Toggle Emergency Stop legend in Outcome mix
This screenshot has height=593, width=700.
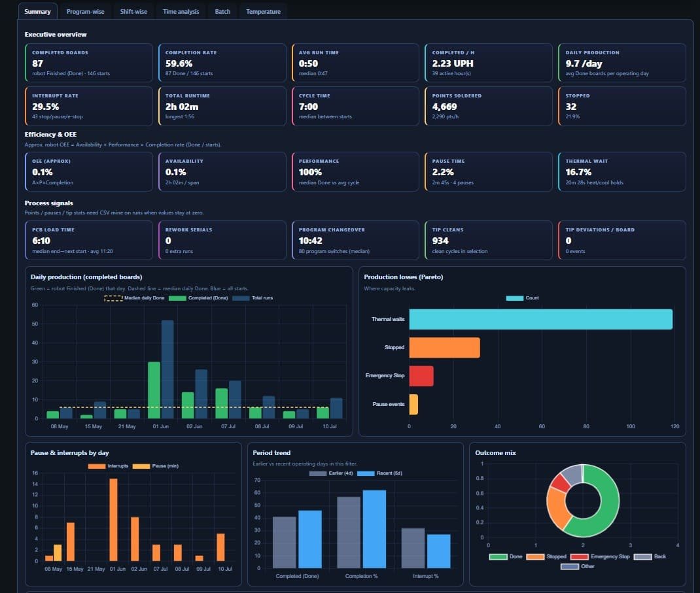600,556
